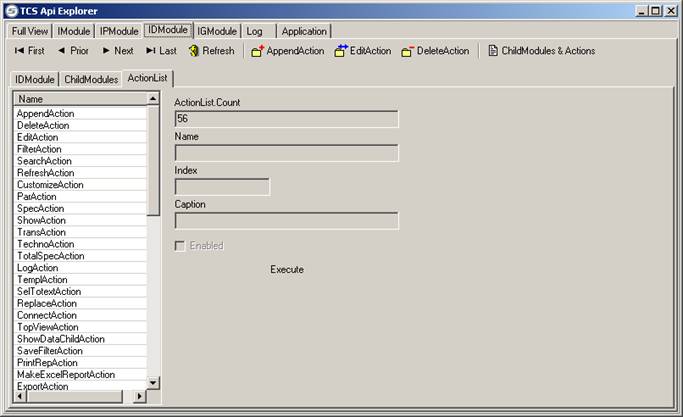Switch to the Log tab
The width and height of the screenshot is (683, 417).
[x=255, y=31]
